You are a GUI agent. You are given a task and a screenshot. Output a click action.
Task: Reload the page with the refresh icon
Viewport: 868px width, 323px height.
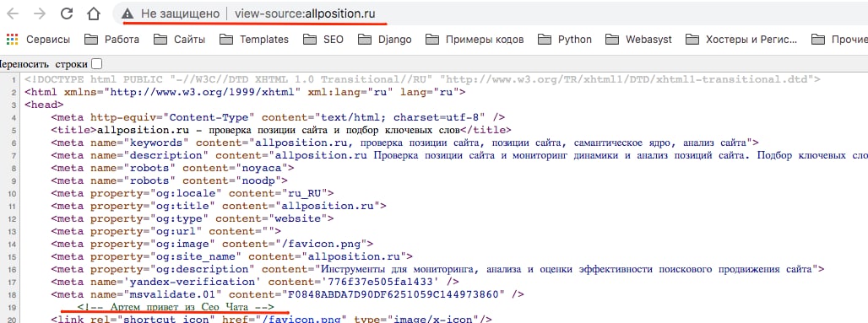coord(67,13)
